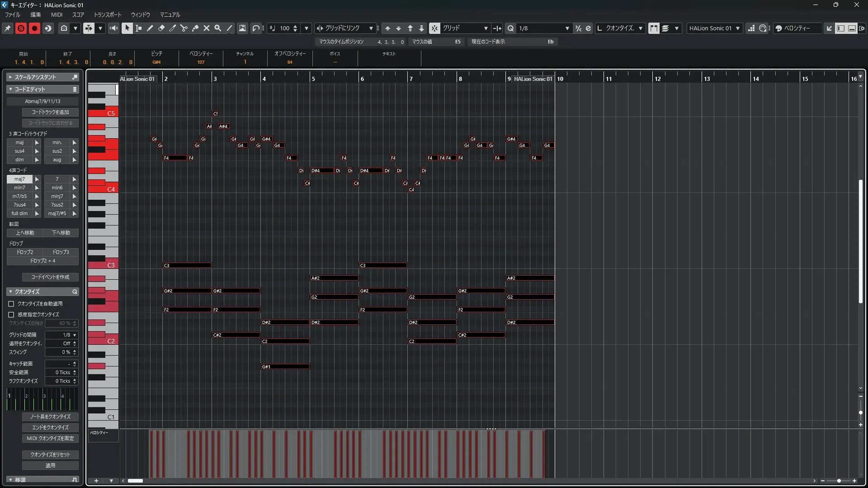Click the コードイベントを作成 button
The image size is (868, 488).
click(x=50, y=277)
